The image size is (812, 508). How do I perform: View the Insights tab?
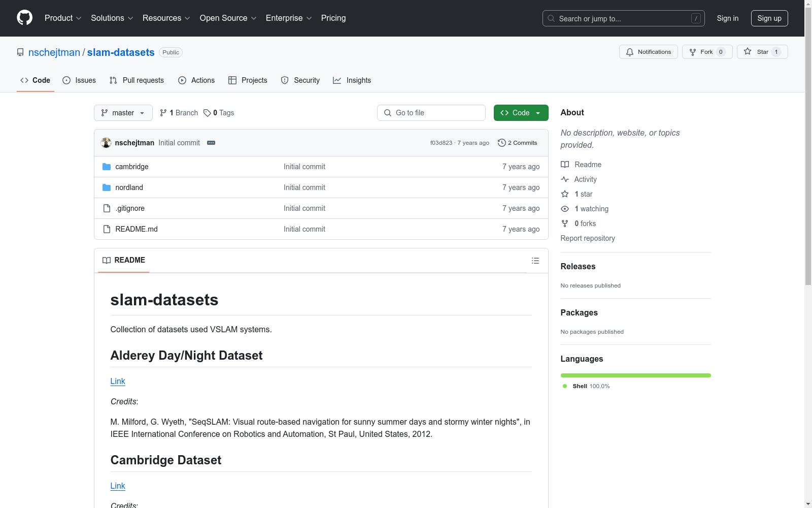(352, 80)
